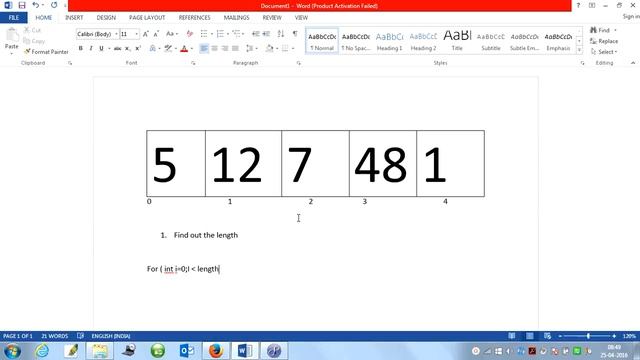Click the Text Effects icon

point(153,49)
